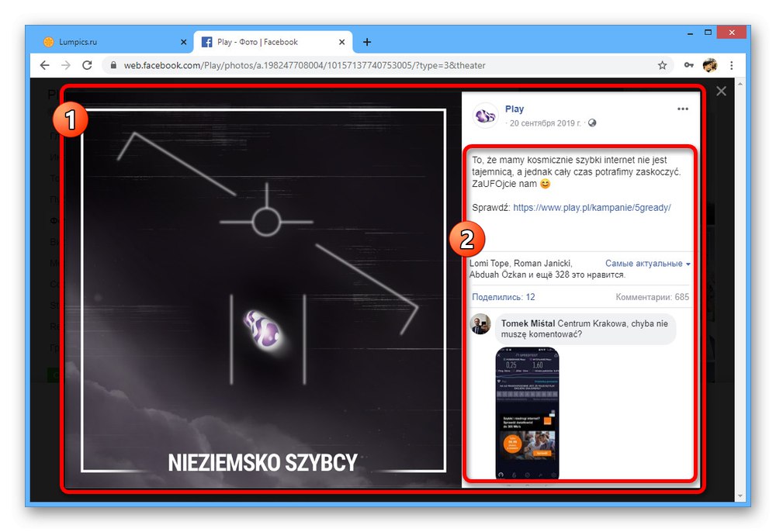Open the Chrome profile avatar

[x=710, y=65]
